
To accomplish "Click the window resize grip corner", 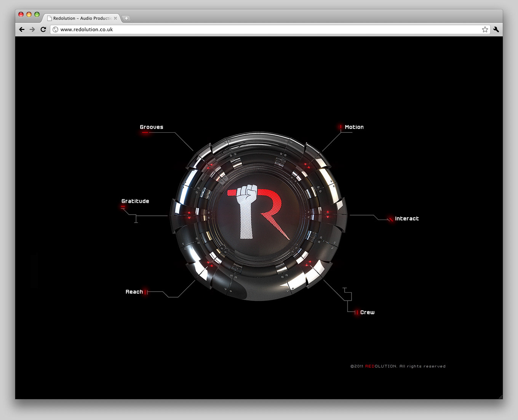I will 500,396.
